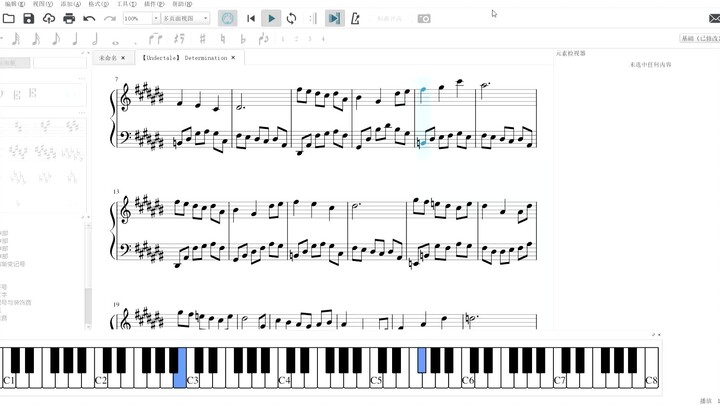The width and height of the screenshot is (720, 405).
Task: Select whole note duration
Action: coord(115,42)
